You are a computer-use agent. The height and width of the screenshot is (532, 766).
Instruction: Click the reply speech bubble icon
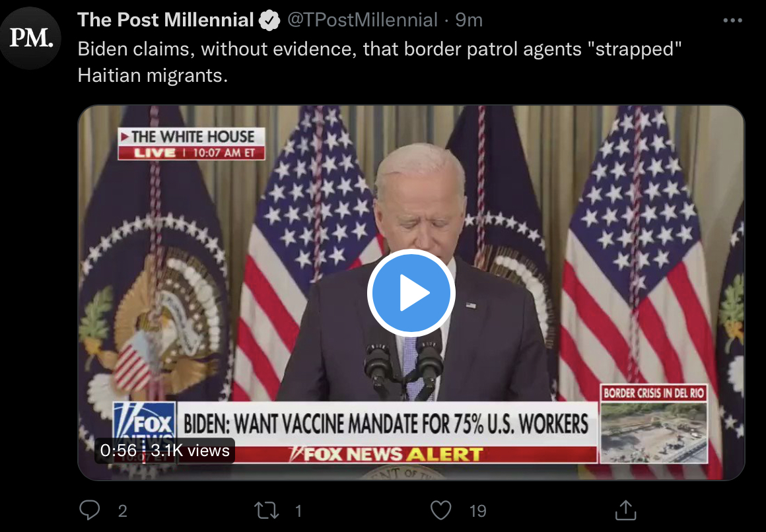(x=90, y=510)
